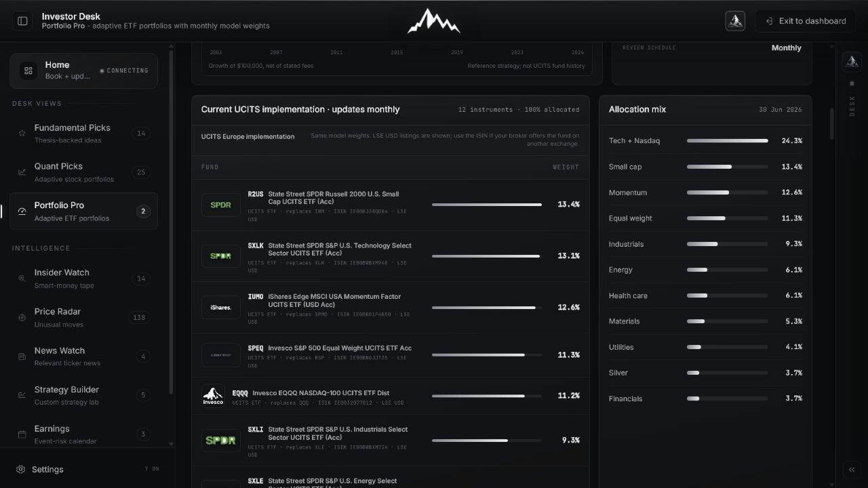Select EQQQ NASDAQ-100 fund name
The width and height of the screenshot is (868, 488).
click(321, 393)
